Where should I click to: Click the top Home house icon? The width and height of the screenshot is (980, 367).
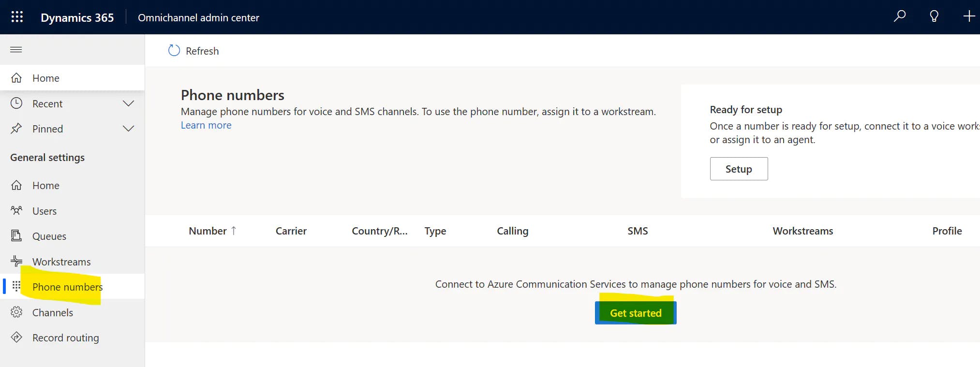click(x=16, y=78)
